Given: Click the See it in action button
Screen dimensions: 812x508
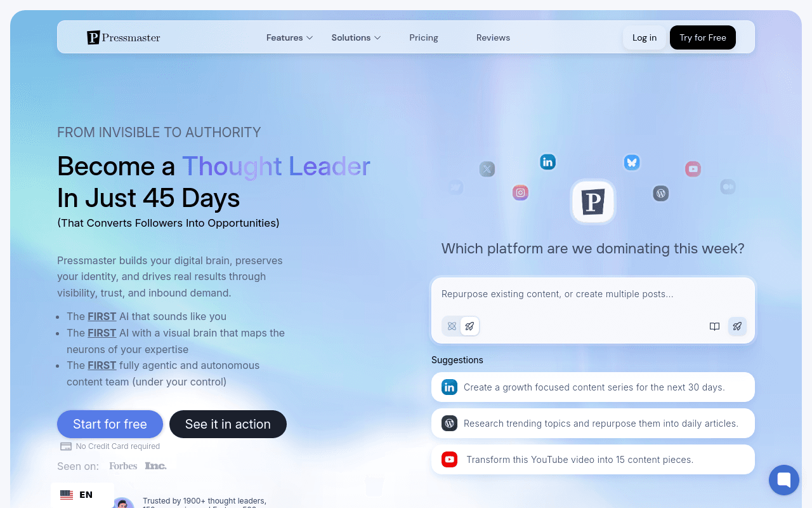Looking at the screenshot, I should [x=228, y=424].
